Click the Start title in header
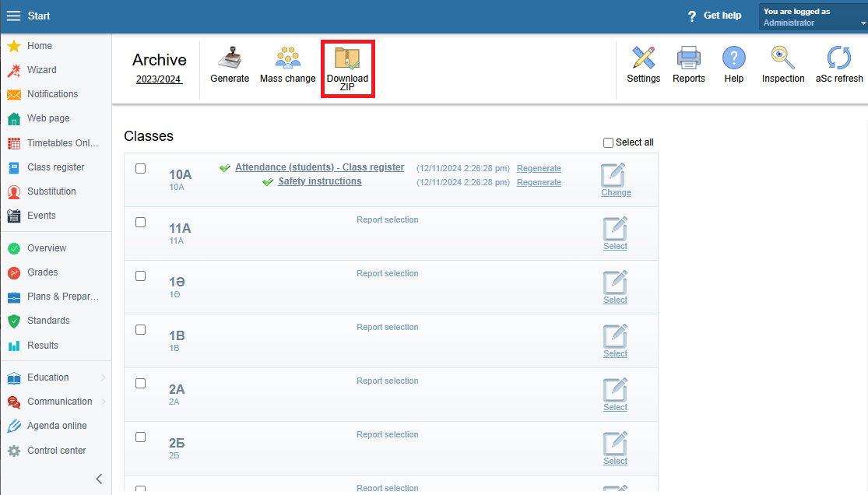 39,16
